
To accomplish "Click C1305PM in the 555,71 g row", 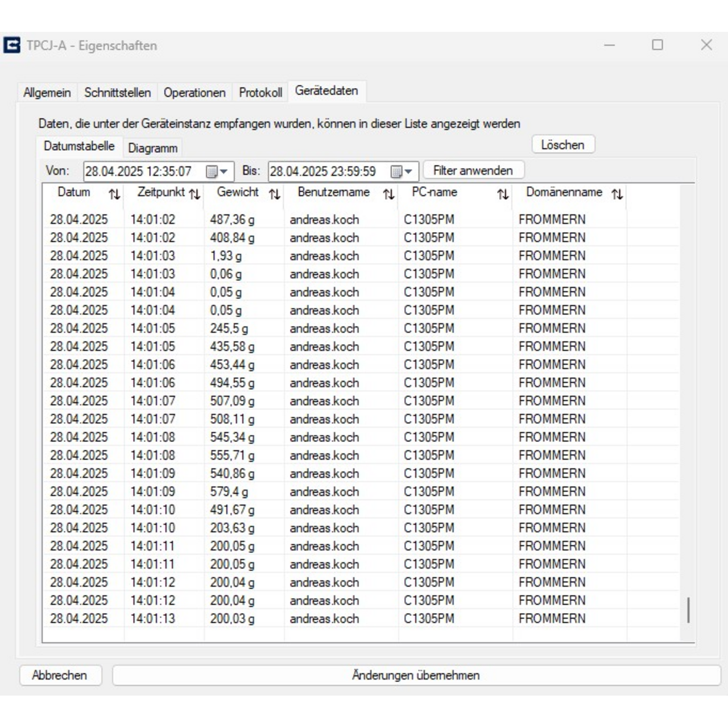I will click(x=429, y=456).
